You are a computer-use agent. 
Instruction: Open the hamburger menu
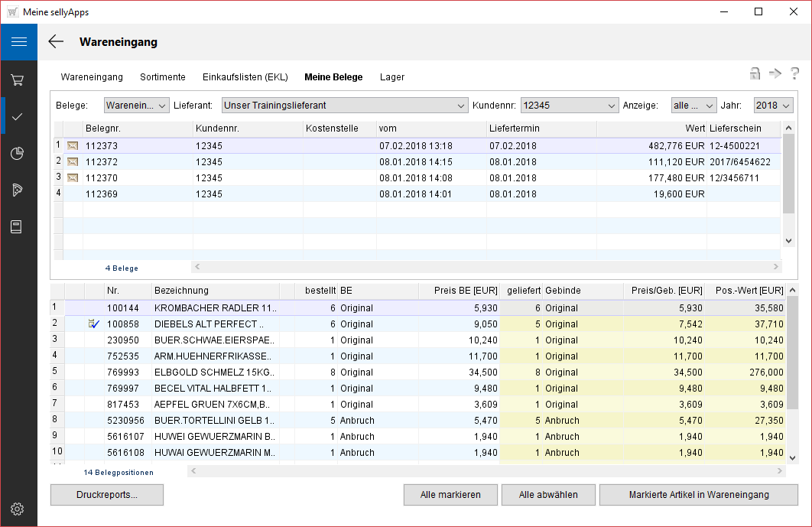pos(18,42)
